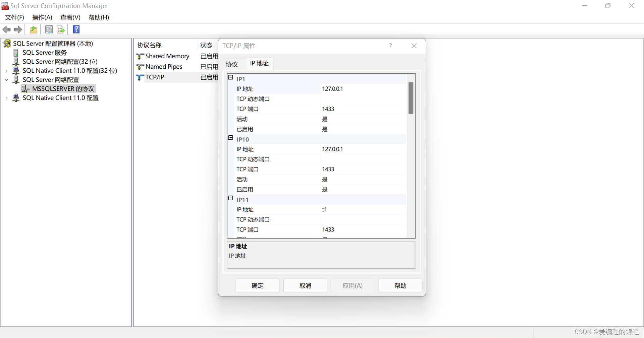Click the IP1 已启用 value field
Screen dimensions: 644x338
(364, 129)
